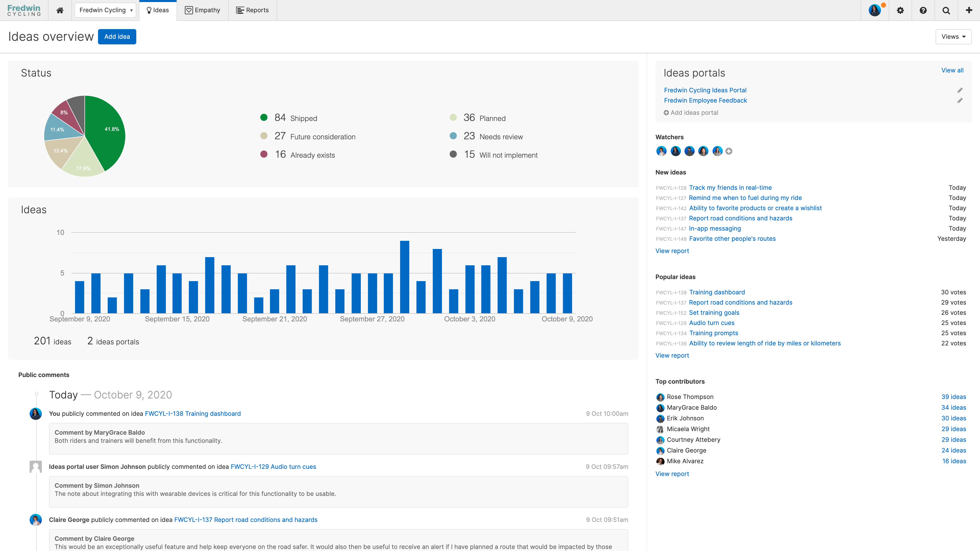Add a watcher with plus icon

729,151
